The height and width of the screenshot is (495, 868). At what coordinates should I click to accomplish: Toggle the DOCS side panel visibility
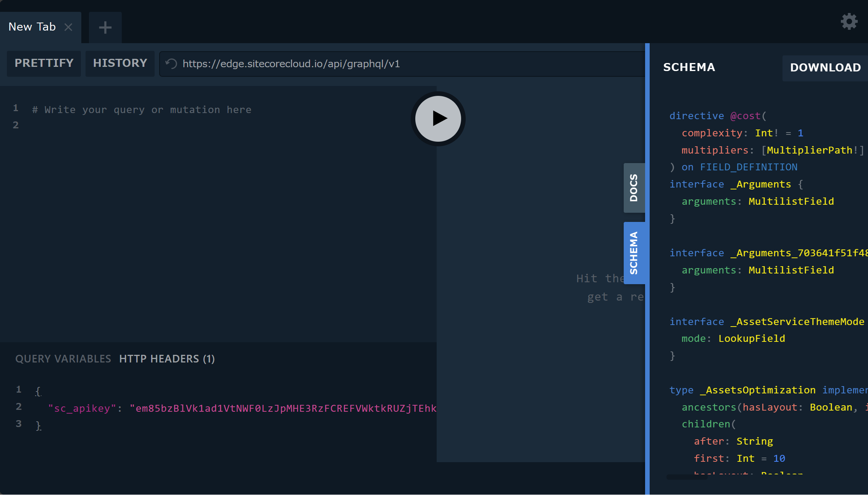click(634, 188)
